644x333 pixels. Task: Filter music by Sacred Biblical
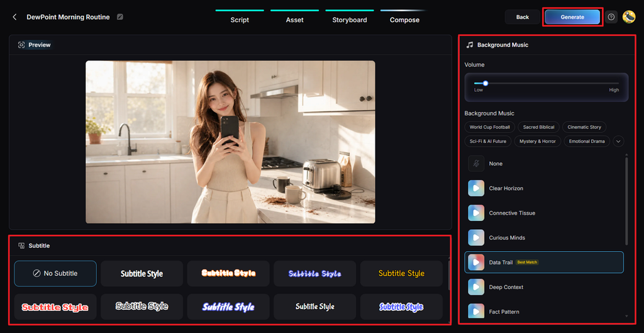(538, 127)
